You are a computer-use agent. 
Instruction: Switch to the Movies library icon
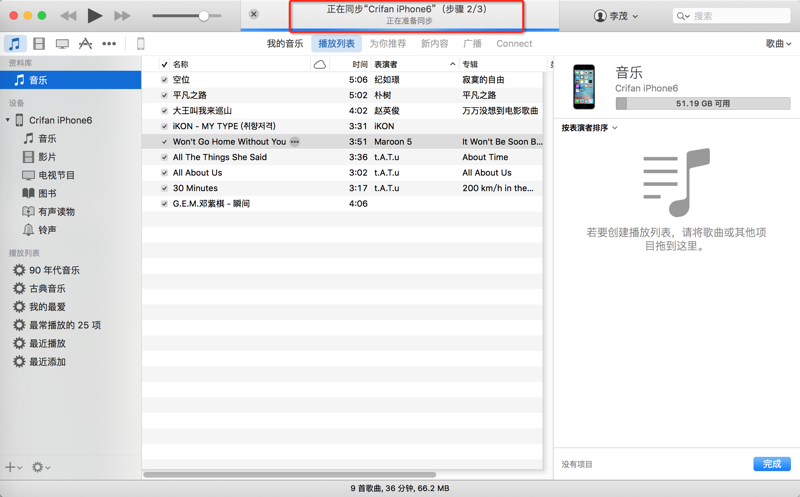pos(39,43)
